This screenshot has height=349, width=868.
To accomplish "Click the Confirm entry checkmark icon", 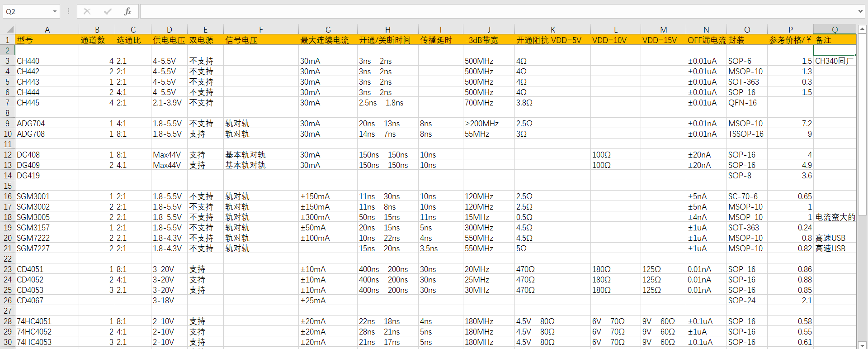I will point(107,11).
